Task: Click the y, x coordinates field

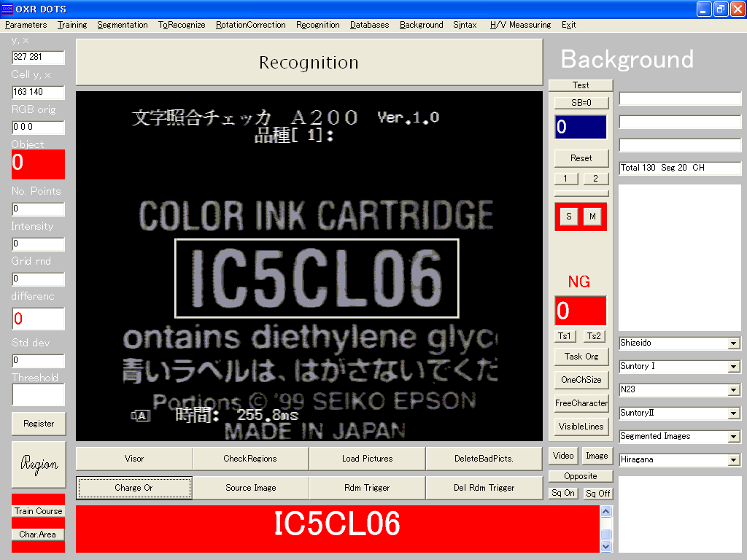Action: tap(38, 57)
